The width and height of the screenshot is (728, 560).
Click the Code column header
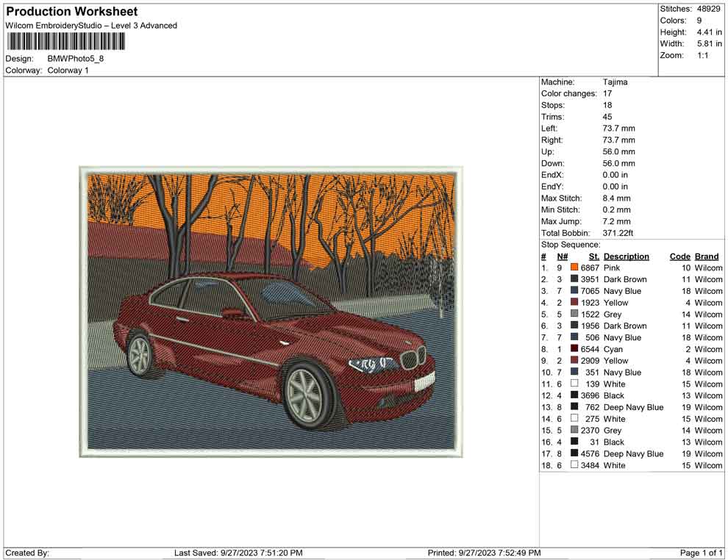680,256
